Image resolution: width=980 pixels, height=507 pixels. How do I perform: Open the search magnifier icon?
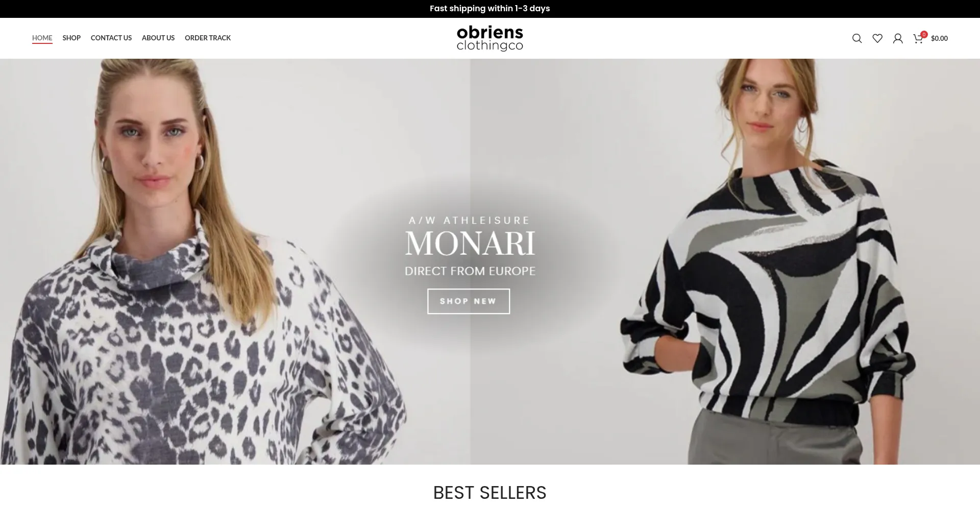(x=857, y=38)
